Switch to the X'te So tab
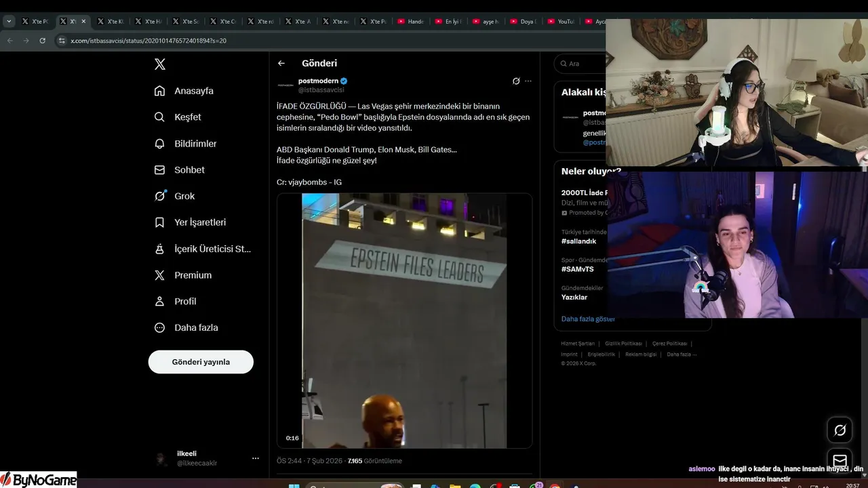 pos(185,22)
